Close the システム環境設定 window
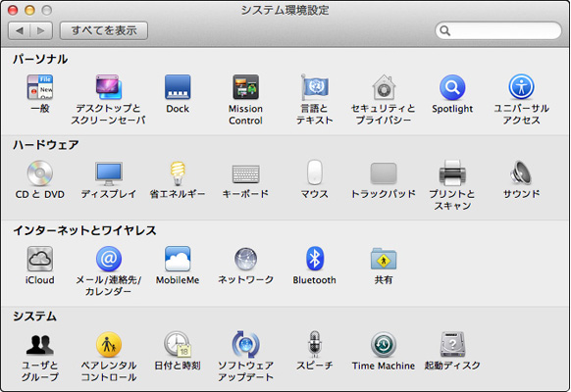This screenshot has height=392, width=571. (13, 10)
